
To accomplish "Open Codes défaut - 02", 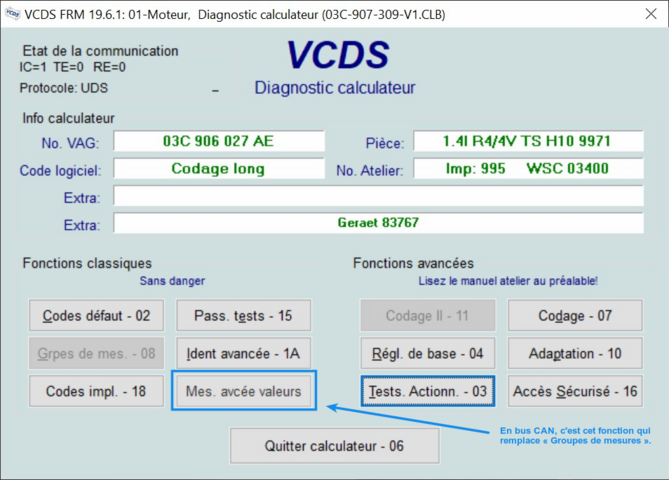I will pyautogui.click(x=96, y=315).
